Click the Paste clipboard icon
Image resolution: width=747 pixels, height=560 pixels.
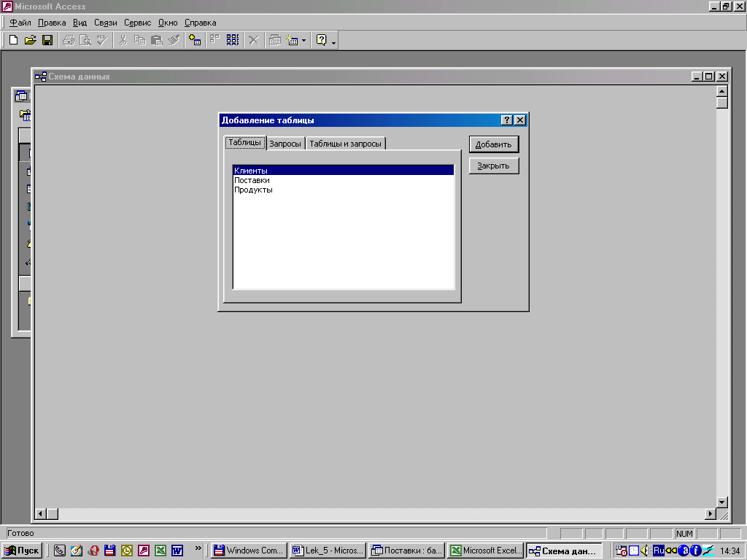click(x=156, y=41)
